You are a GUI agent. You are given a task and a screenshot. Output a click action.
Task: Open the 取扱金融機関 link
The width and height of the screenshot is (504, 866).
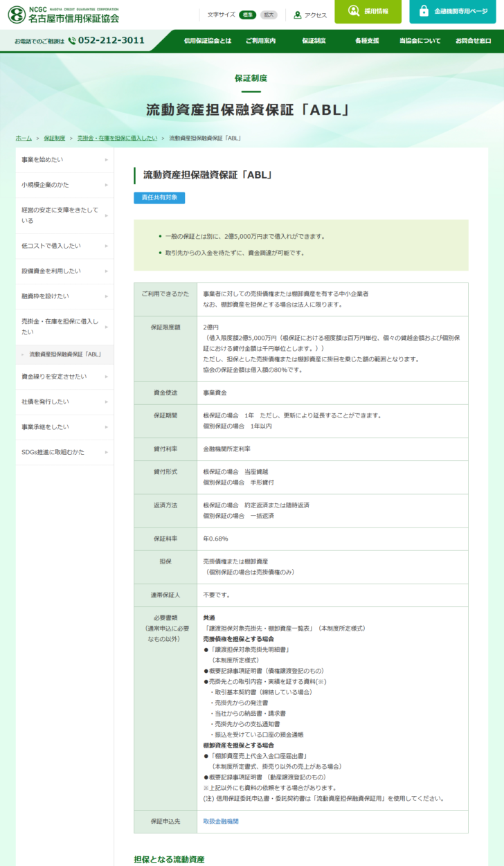pyautogui.click(x=221, y=821)
